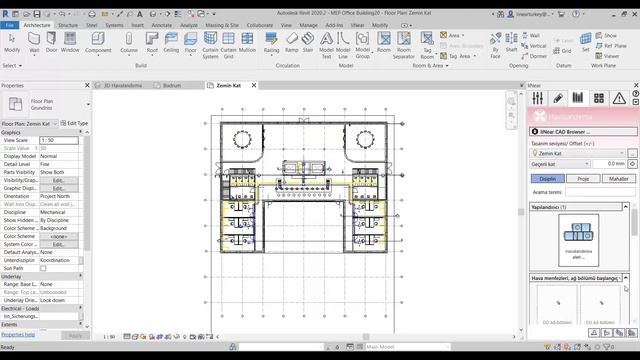The height and width of the screenshot is (360, 640).
Task: Click the Component tool
Action: [98, 42]
